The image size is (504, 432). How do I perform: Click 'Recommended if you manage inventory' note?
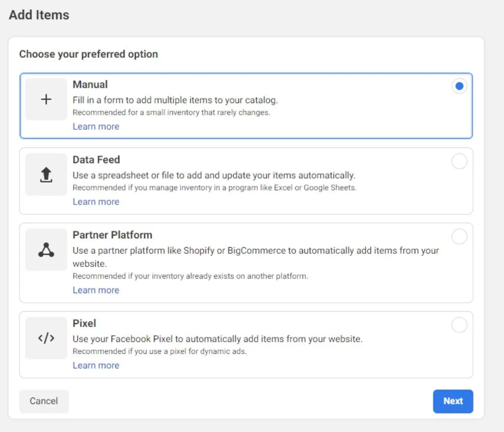(x=215, y=188)
